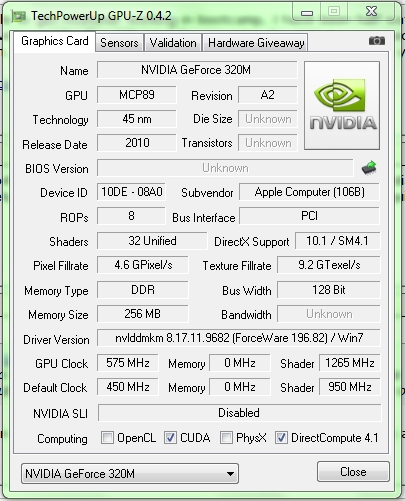Open the Sensors tab
The height and width of the screenshot is (501, 405).
tap(119, 43)
